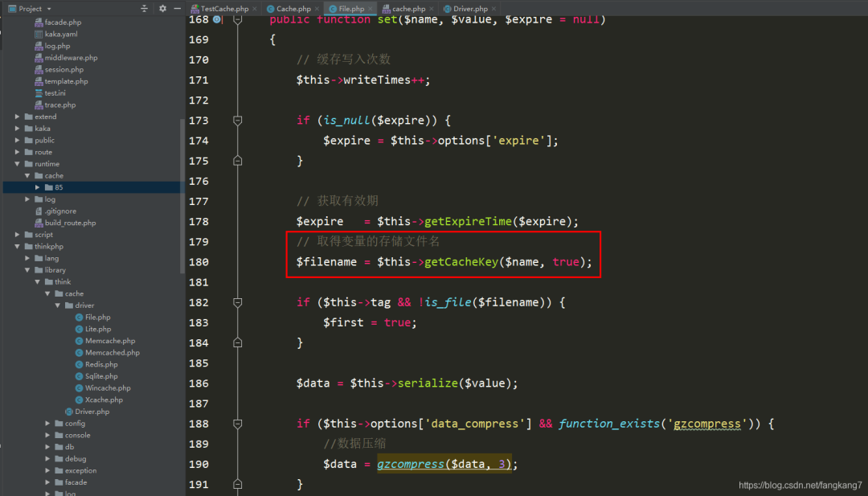Collapse the runtime folder
The height and width of the screenshot is (496, 868).
click(17, 164)
